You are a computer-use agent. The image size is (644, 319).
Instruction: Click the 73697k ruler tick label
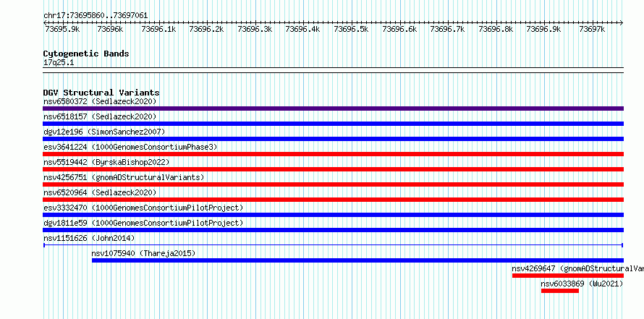(592, 29)
